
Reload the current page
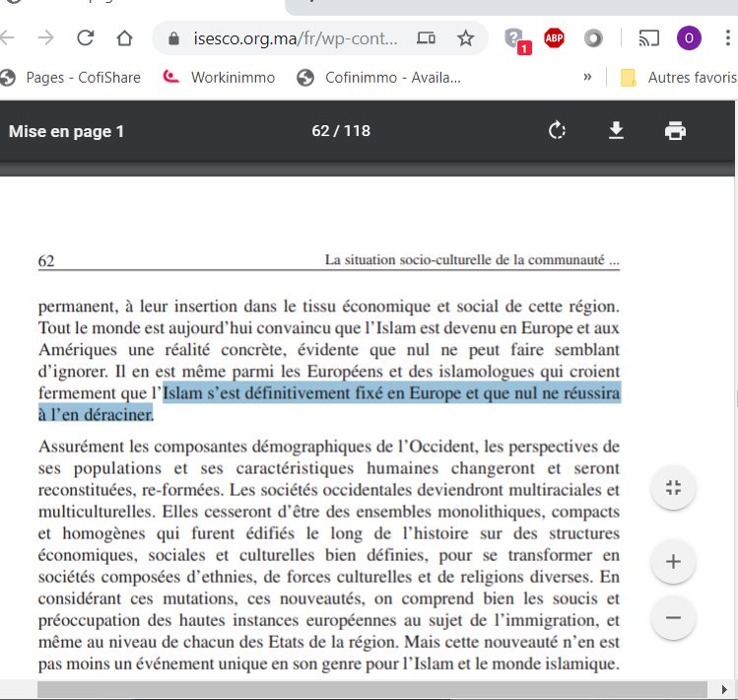[x=85, y=37]
